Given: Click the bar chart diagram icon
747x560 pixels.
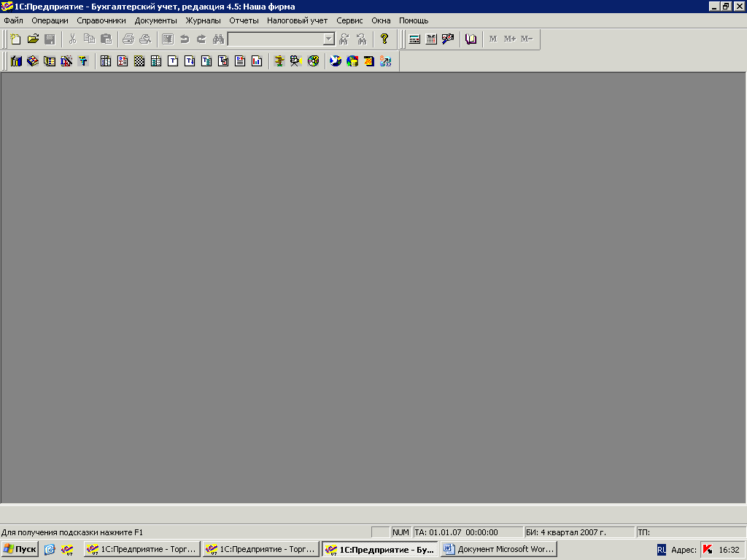Looking at the screenshot, I should pyautogui.click(x=257, y=61).
